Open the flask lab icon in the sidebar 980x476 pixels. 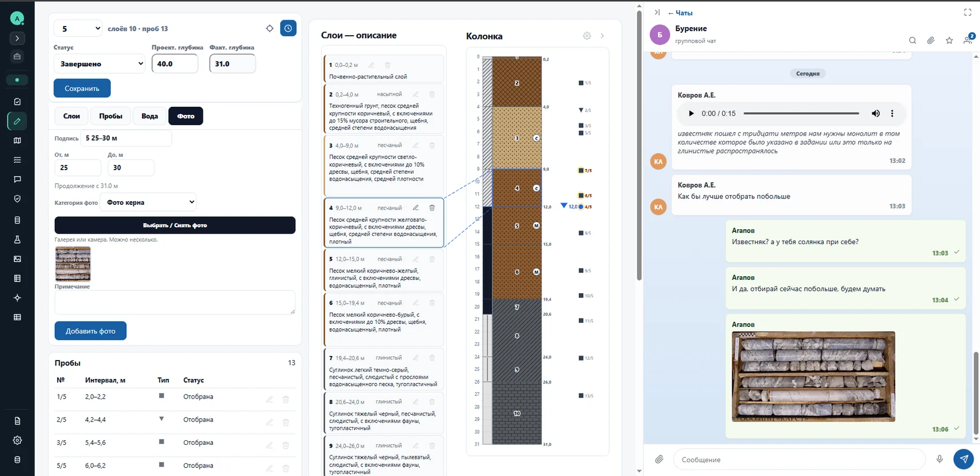point(17,239)
